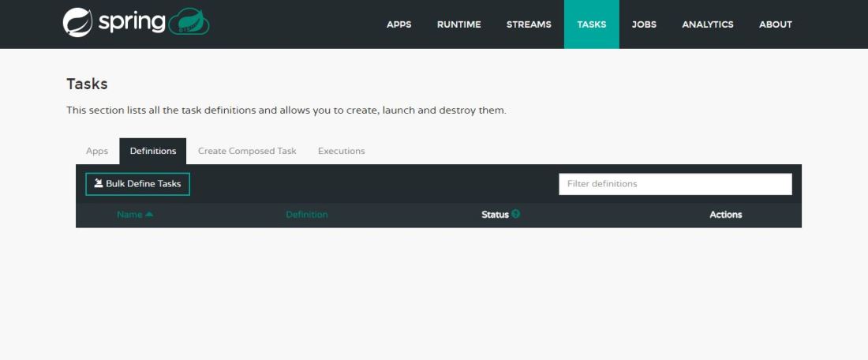Navigate to the JOBS section

(644, 24)
